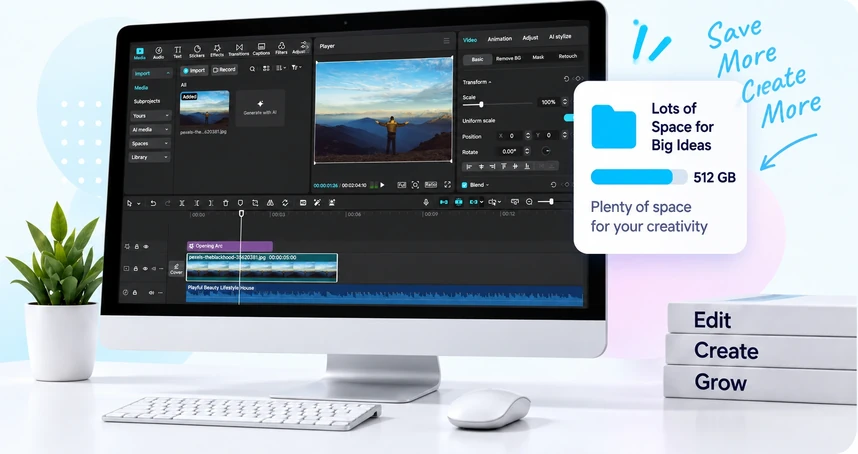
Task: Open the Filters panel
Action: (281, 49)
